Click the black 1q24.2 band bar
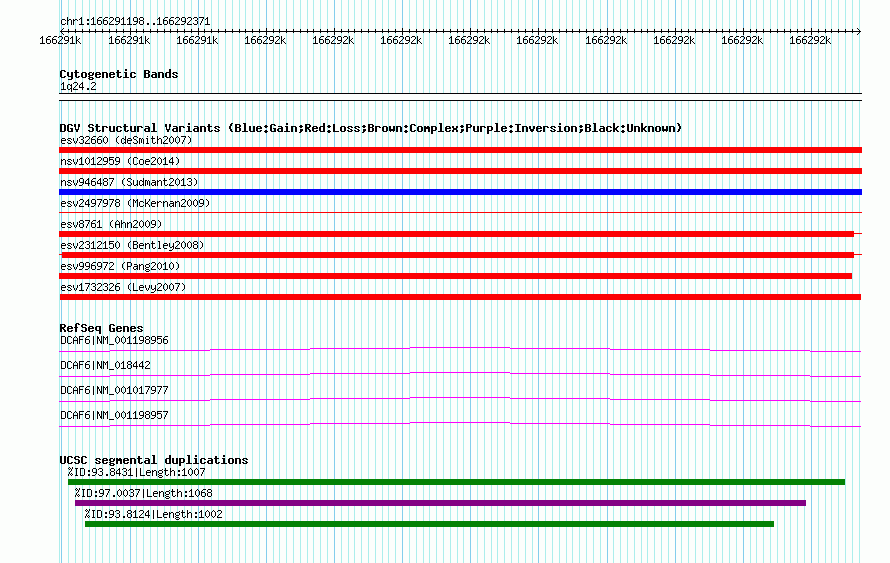The height and width of the screenshot is (563, 890). pyautogui.click(x=460, y=97)
